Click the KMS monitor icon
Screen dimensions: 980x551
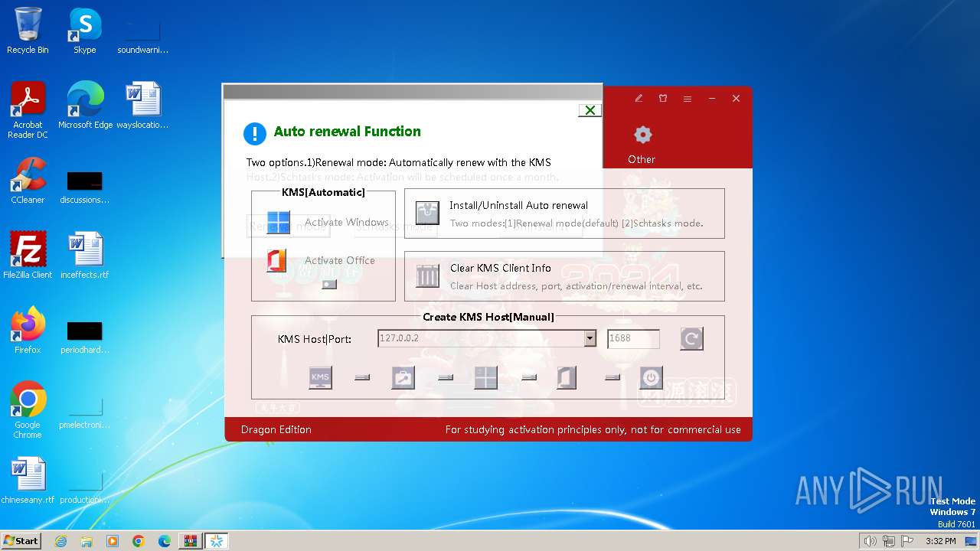coord(320,377)
